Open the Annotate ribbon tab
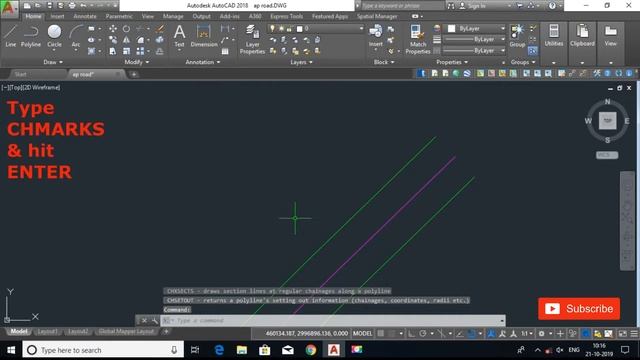 point(84,16)
